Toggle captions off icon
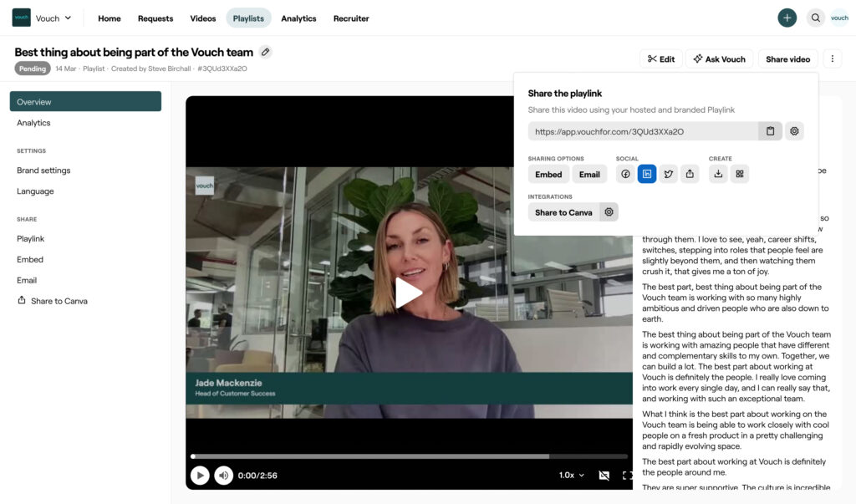The width and height of the screenshot is (856, 504). pos(604,476)
